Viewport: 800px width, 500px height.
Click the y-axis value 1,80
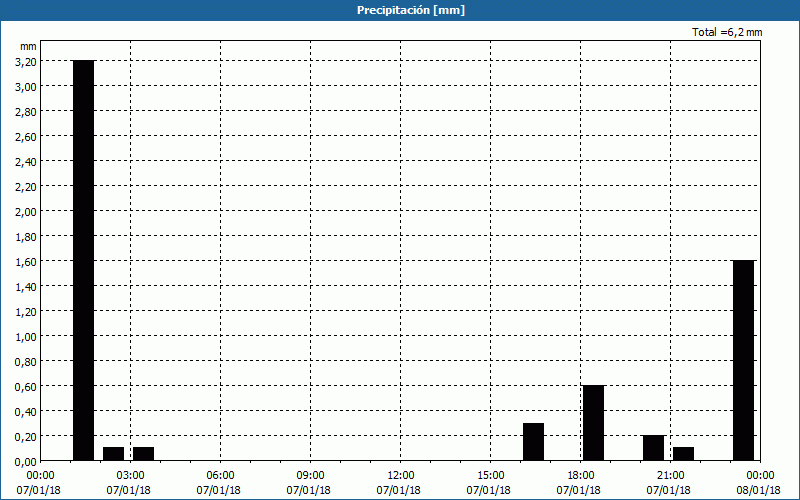tap(26, 236)
